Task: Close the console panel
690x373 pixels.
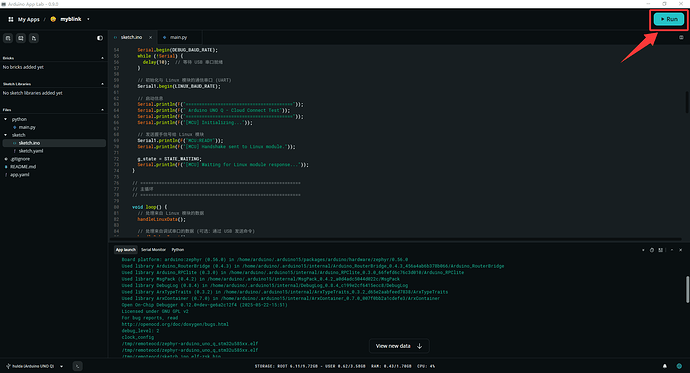Action: [680, 250]
